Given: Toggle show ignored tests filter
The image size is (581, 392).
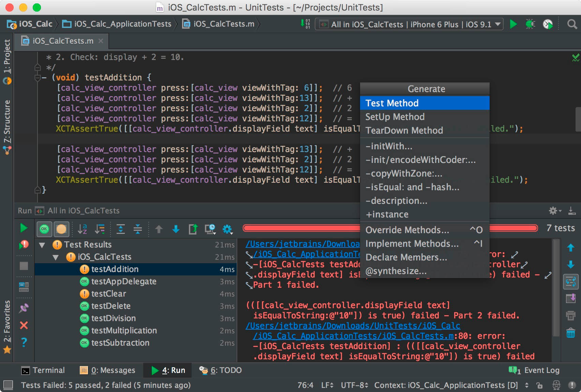Looking at the screenshot, I should point(61,229).
